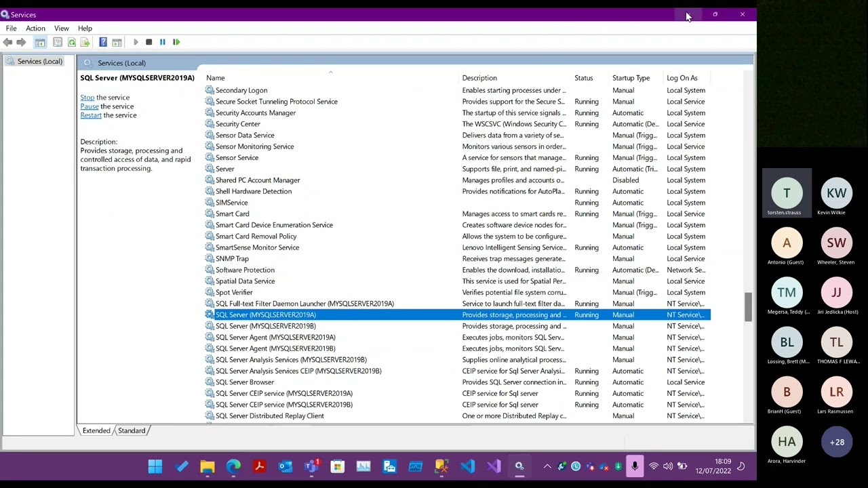Viewport: 868px width, 488px height.
Task: Click the Lars Rasmussen participant avatar
Action: [837, 392]
